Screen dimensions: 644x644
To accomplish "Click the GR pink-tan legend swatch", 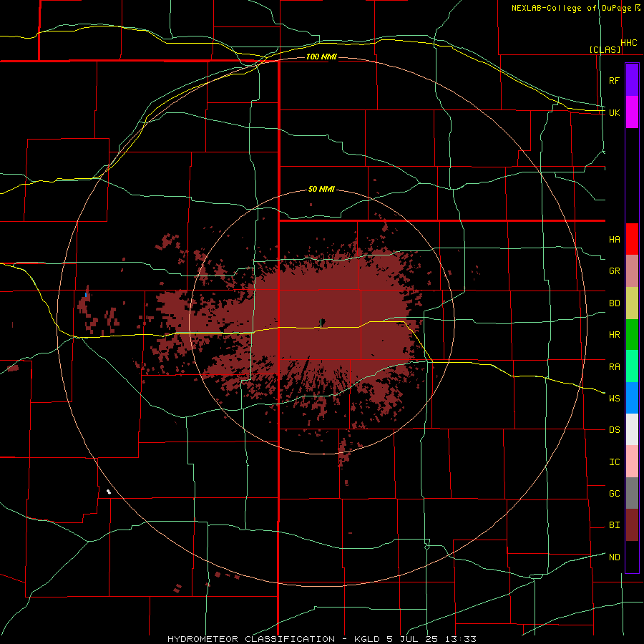I will pyautogui.click(x=632, y=271).
